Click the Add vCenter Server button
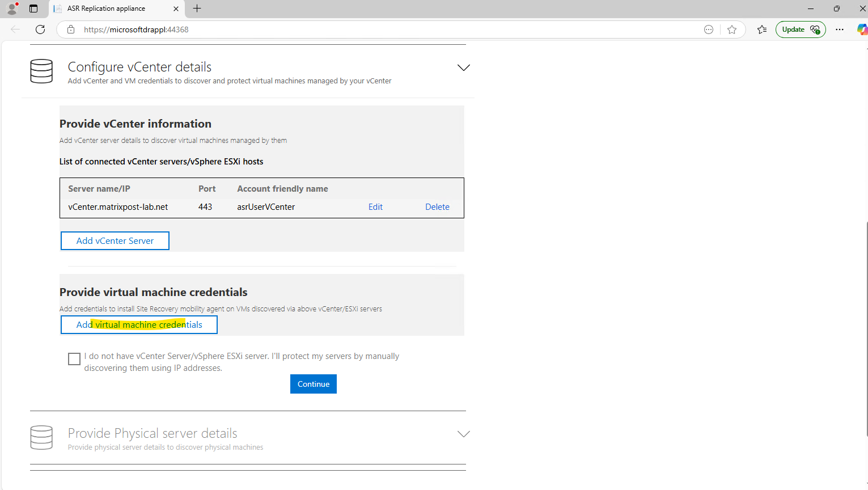868x490 pixels. click(x=115, y=240)
